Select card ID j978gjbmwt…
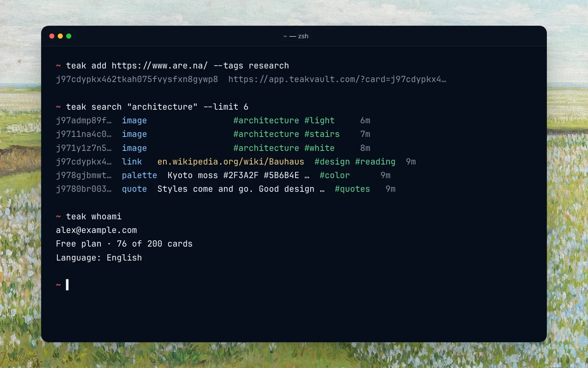Screen dimensions: 588x368 click(84, 175)
